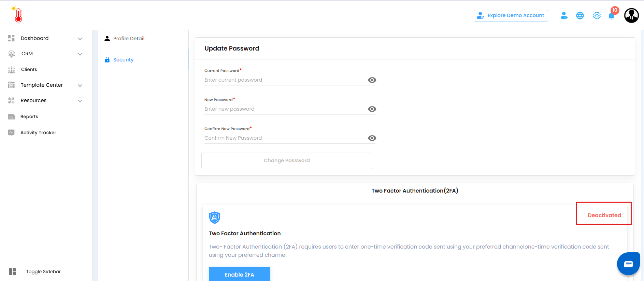This screenshot has height=281, width=644.
Task: Click the notification bell icon
Action: tap(611, 16)
